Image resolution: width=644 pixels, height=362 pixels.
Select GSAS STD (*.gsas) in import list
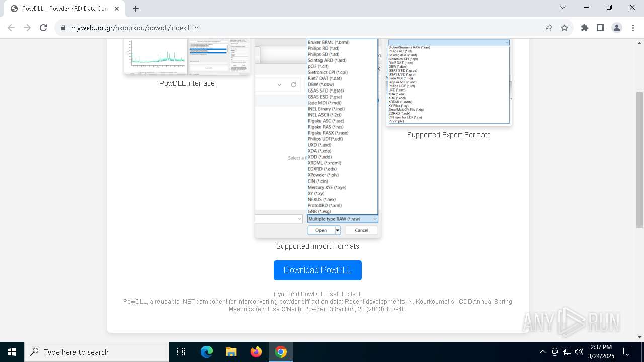326,90
